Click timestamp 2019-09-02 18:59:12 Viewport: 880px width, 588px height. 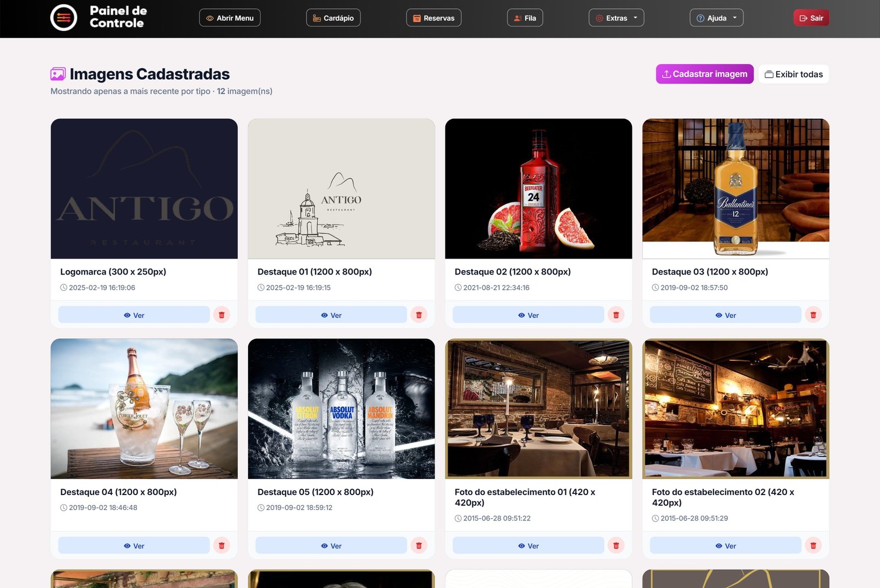tap(299, 508)
